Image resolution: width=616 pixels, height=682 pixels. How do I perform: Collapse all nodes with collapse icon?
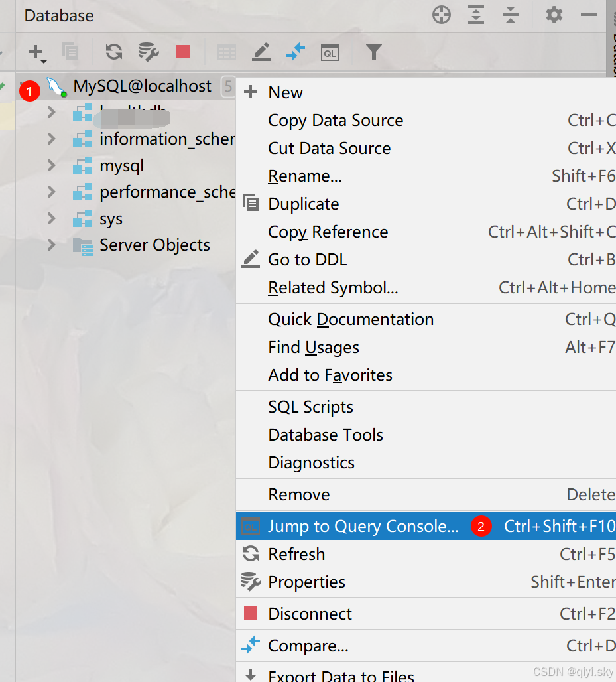(x=511, y=15)
